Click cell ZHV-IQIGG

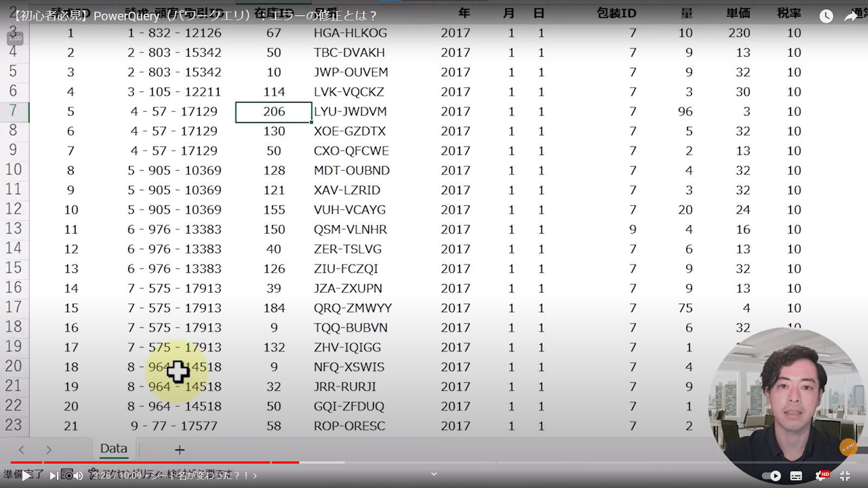click(347, 348)
